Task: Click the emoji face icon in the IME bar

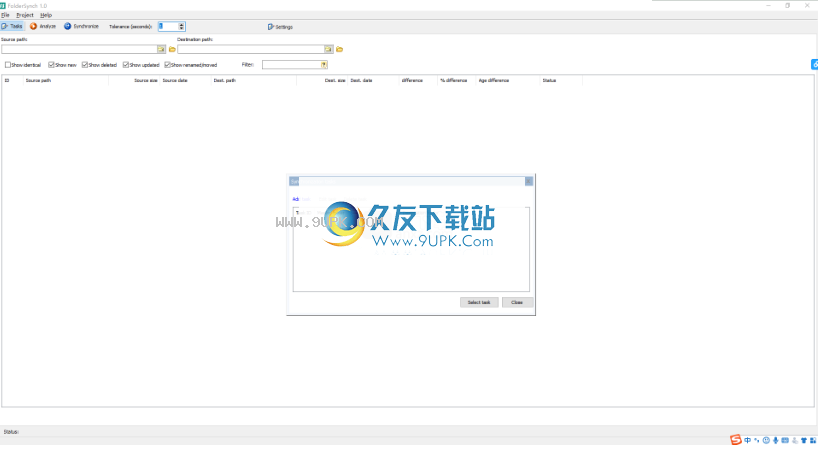Action: 766,441
